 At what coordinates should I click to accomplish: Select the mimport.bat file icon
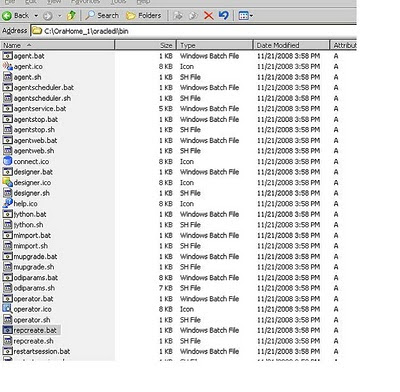click(8, 235)
